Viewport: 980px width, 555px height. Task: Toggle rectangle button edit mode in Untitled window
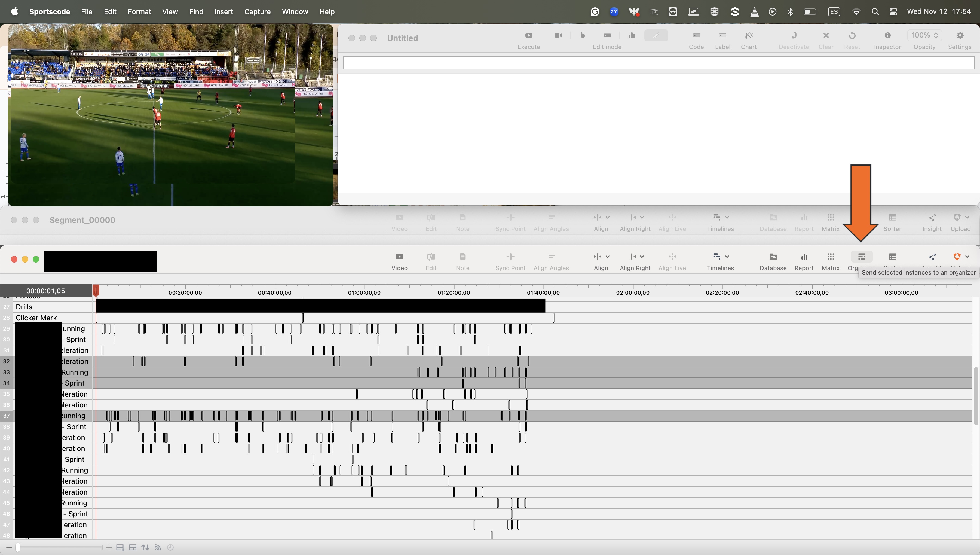(x=607, y=35)
